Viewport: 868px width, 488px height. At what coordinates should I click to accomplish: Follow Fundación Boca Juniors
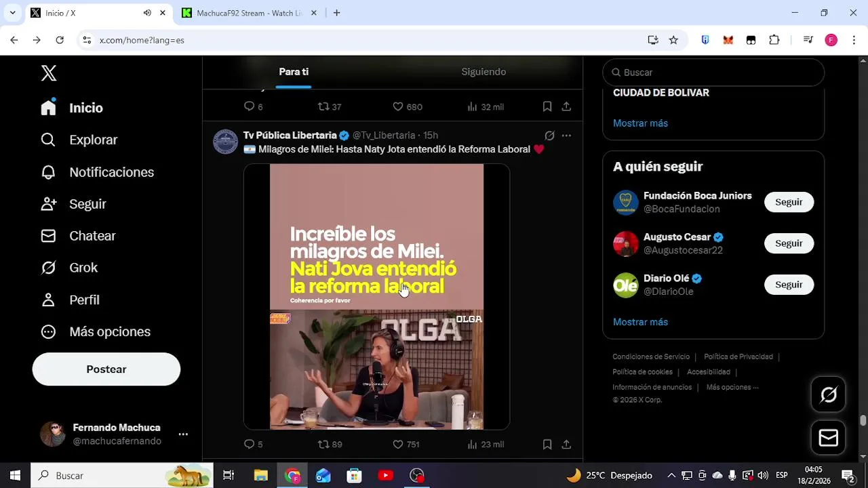(789, 202)
